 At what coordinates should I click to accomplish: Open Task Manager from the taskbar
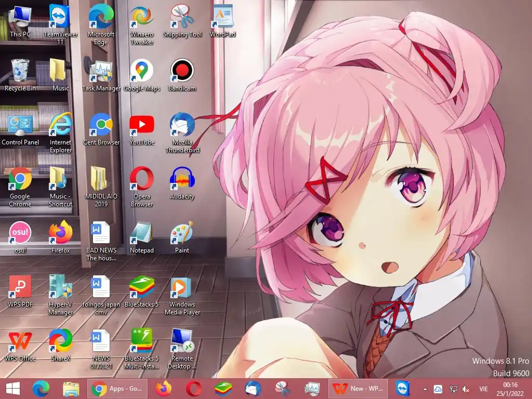tap(312, 389)
